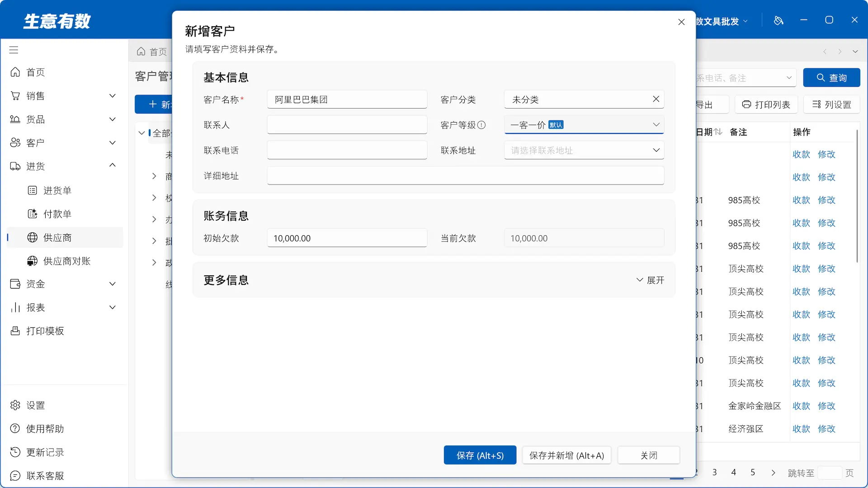Click the 查询 search button
The height and width of the screenshot is (488, 868).
(x=831, y=78)
